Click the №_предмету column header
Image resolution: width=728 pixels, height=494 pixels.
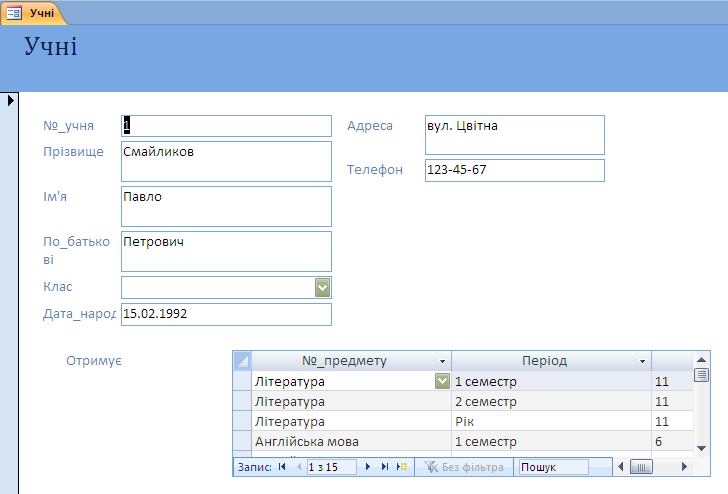(x=351, y=361)
